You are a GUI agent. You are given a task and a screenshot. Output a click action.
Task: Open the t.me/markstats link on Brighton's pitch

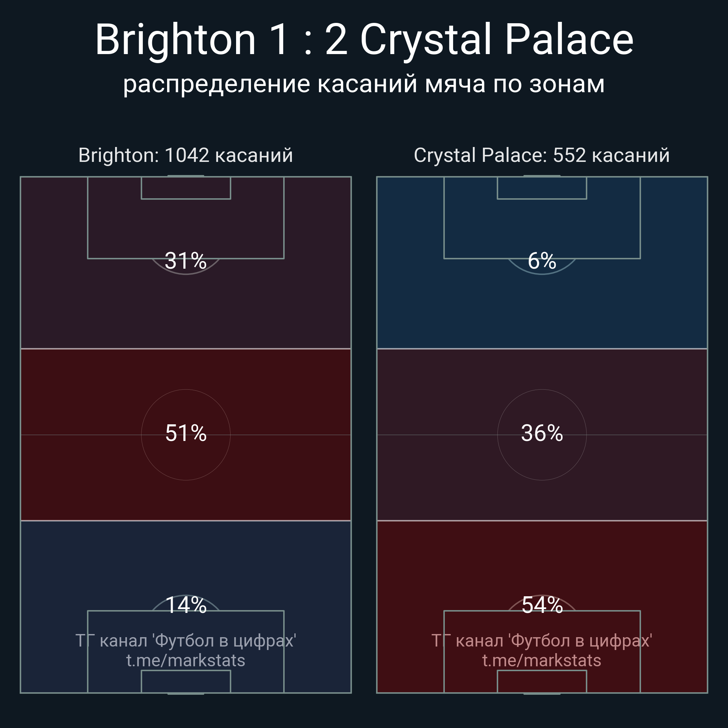185,660
